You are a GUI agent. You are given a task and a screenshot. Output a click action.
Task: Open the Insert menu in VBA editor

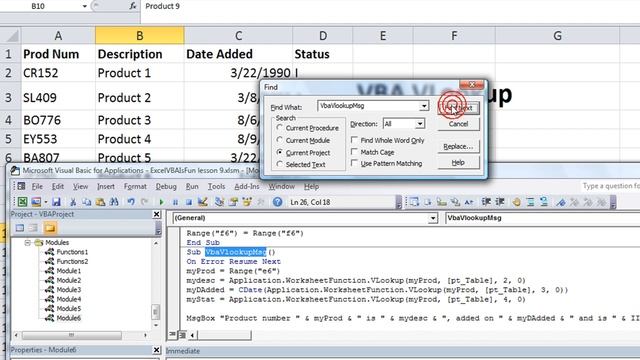(106, 186)
